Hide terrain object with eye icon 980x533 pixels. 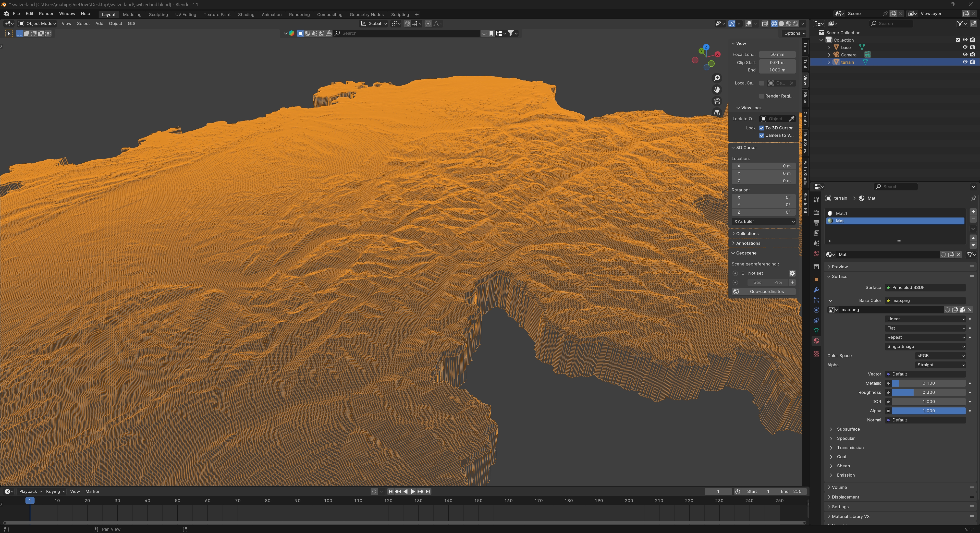coord(965,62)
